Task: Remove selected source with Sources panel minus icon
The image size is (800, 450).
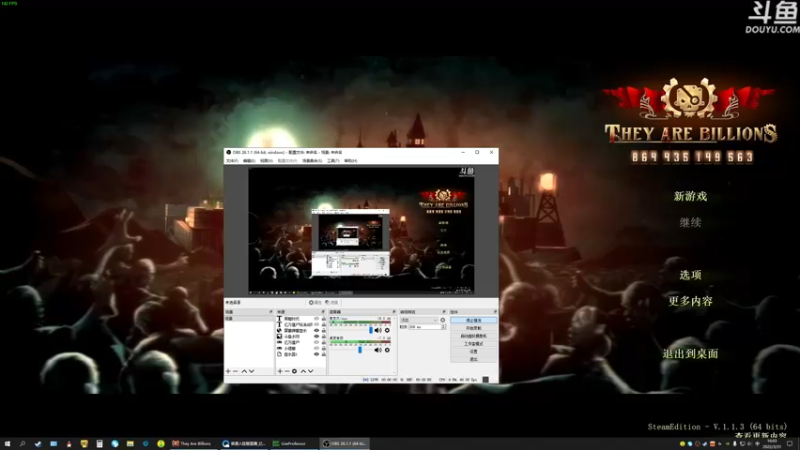Action: point(287,371)
